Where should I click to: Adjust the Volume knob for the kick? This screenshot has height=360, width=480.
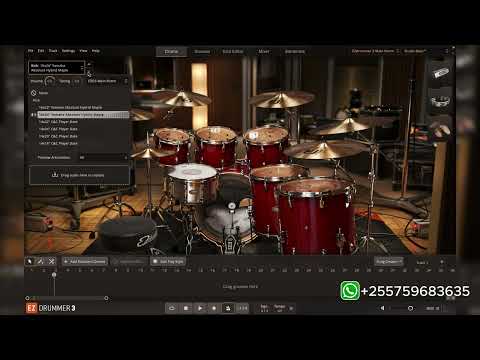coord(50,81)
